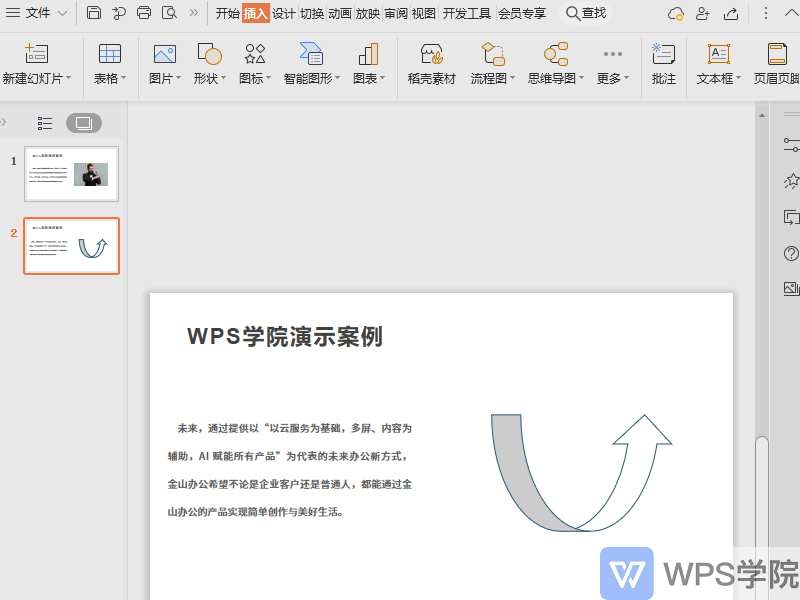Expand the 形状 dropdown arrow
Viewport: 800px width, 600px height.
point(223,78)
